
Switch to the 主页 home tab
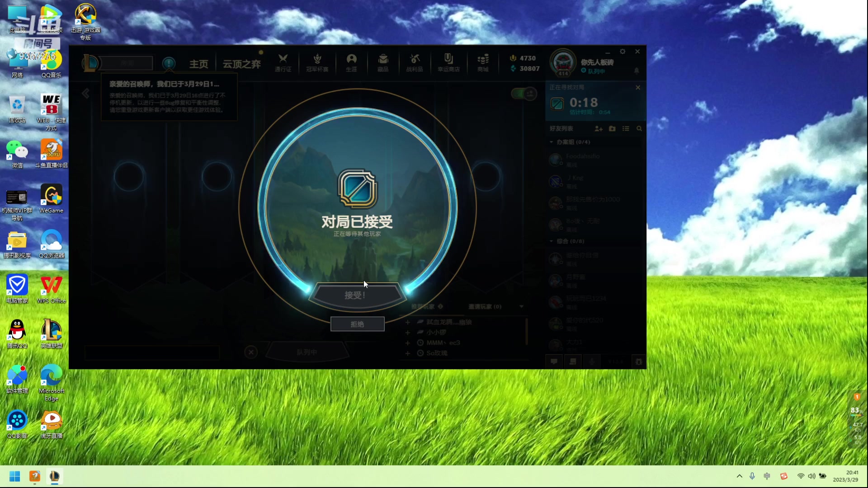(x=198, y=64)
